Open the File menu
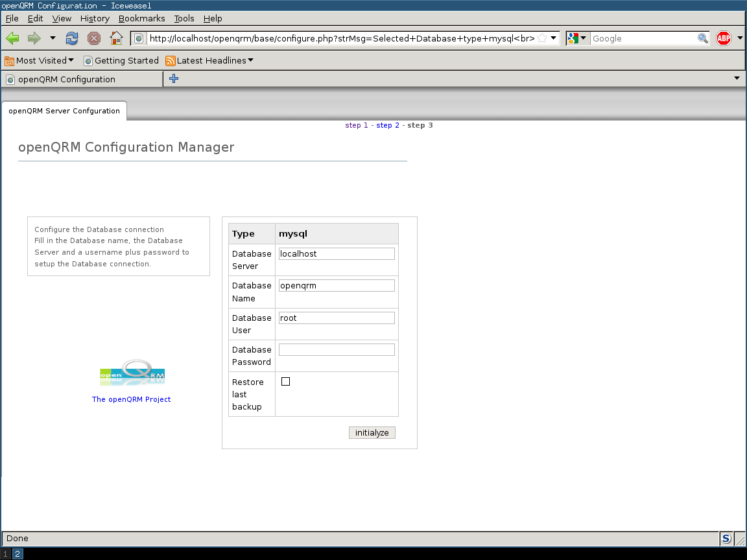This screenshot has height=560, width=747. 12,19
